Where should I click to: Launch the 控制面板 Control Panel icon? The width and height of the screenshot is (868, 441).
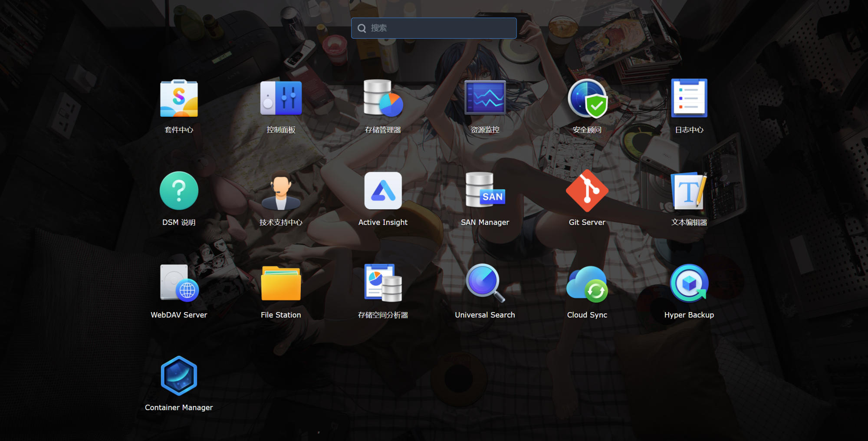tap(281, 99)
